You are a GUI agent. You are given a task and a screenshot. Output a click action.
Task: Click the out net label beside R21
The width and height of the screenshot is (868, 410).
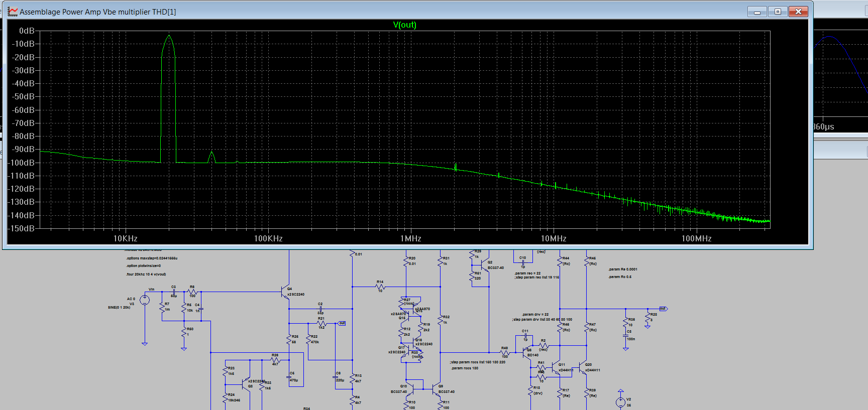[x=342, y=323]
